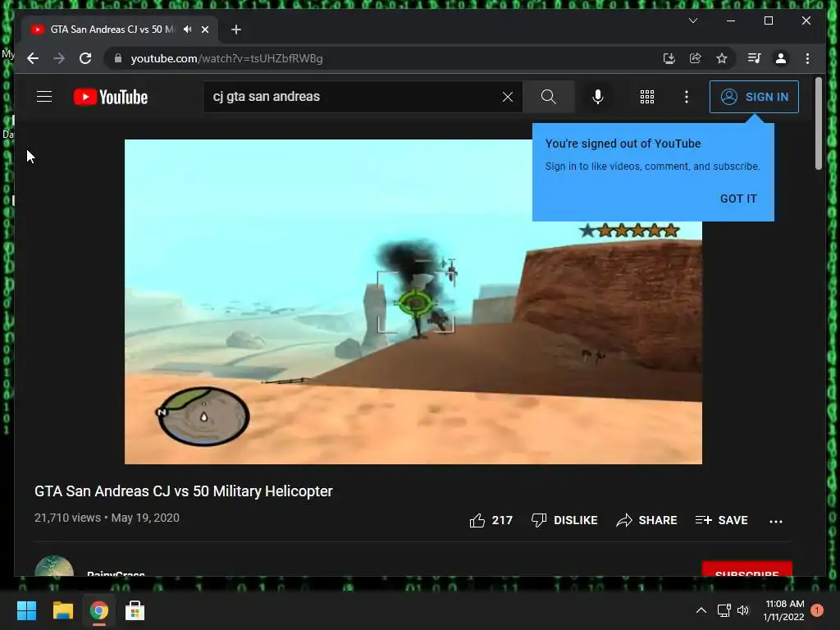Expand the tab search chevron
840x630 pixels.
click(692, 21)
